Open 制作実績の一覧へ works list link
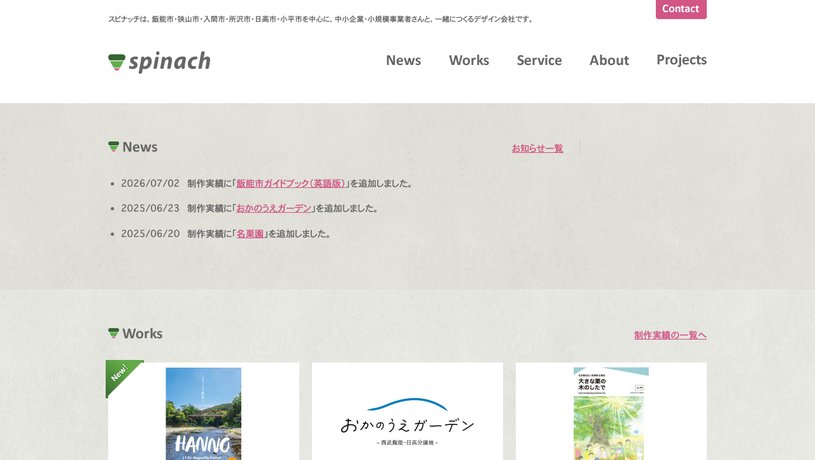The width and height of the screenshot is (815, 460). click(670, 335)
